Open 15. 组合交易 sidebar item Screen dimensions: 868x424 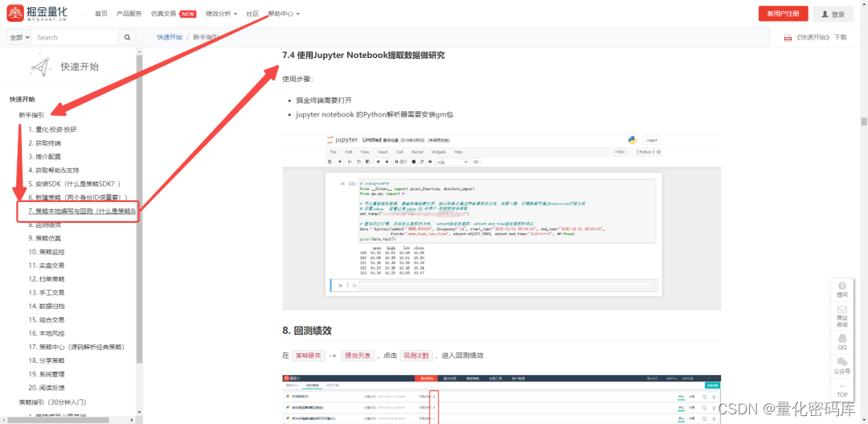click(x=47, y=319)
